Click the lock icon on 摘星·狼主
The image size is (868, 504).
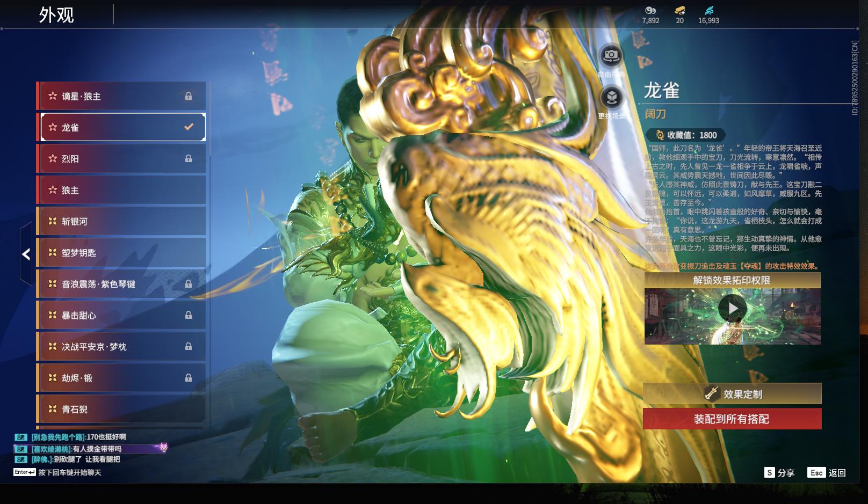click(189, 96)
